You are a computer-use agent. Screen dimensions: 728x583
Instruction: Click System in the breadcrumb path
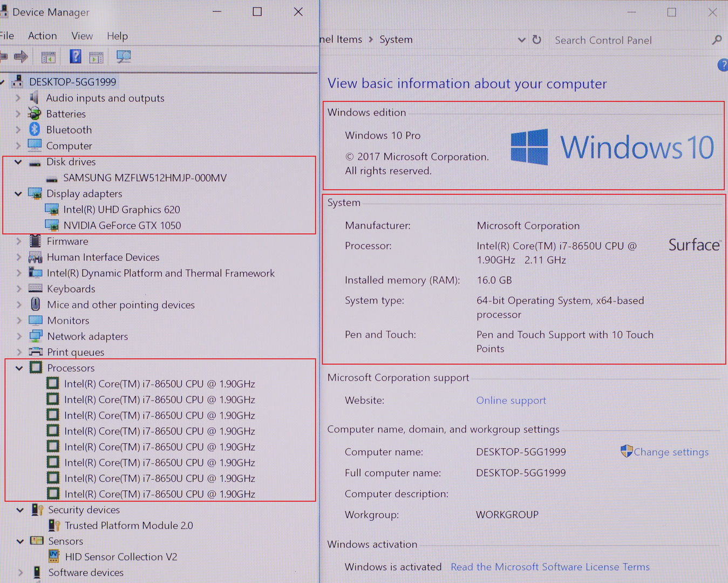pyautogui.click(x=396, y=39)
